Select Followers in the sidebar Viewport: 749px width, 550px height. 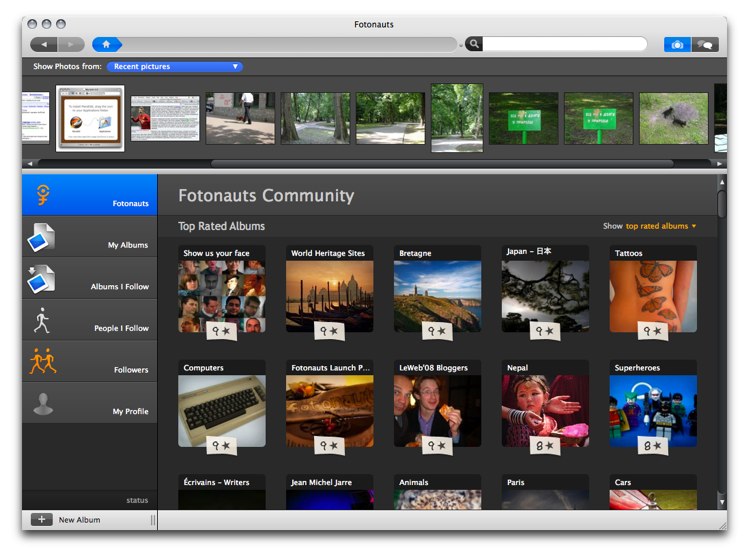tap(90, 361)
